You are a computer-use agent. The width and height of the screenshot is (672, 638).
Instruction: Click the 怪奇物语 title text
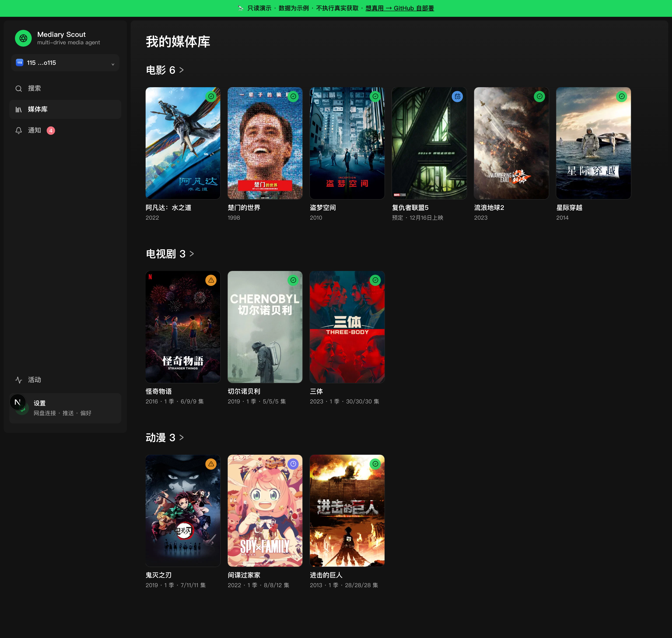pos(159,392)
